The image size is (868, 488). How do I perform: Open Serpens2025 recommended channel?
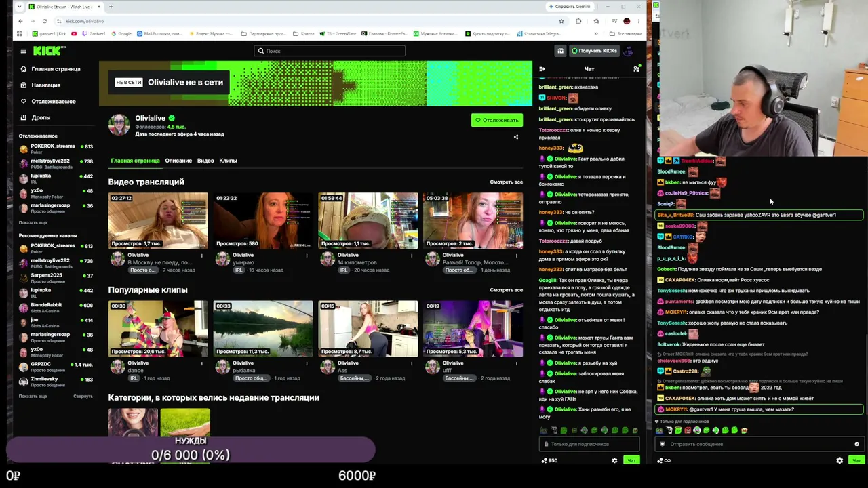click(56, 277)
